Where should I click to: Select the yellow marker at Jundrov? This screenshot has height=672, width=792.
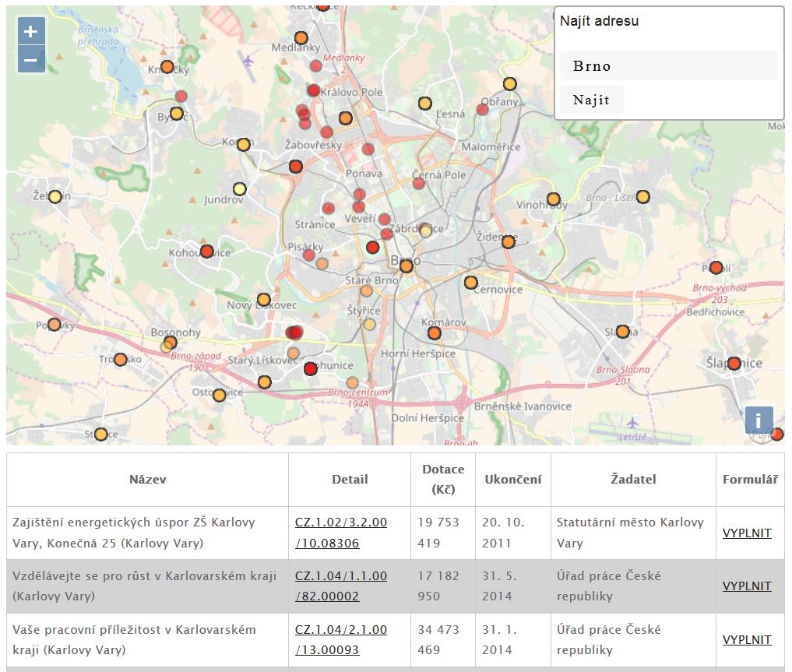pos(239,188)
